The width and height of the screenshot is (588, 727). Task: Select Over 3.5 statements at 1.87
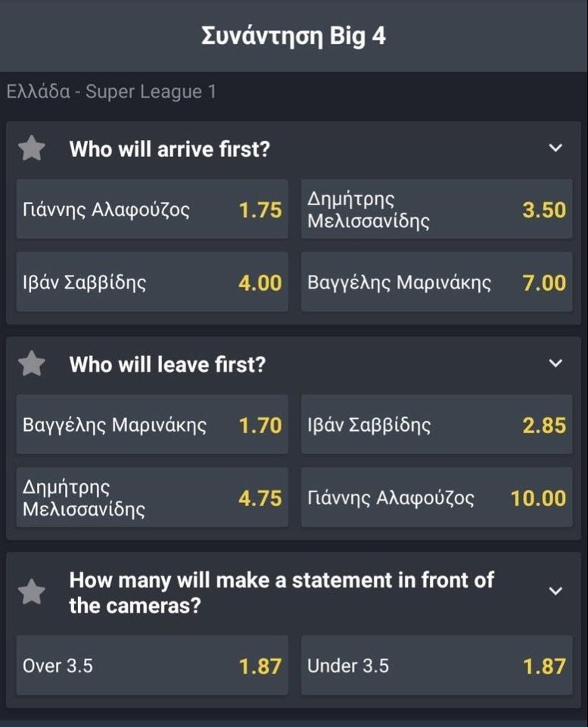click(152, 666)
